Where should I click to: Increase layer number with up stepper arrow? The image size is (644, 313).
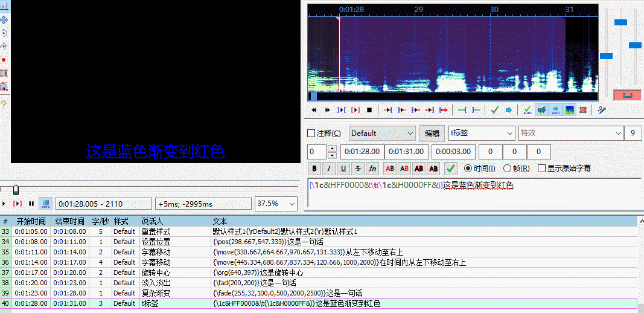(x=333, y=149)
